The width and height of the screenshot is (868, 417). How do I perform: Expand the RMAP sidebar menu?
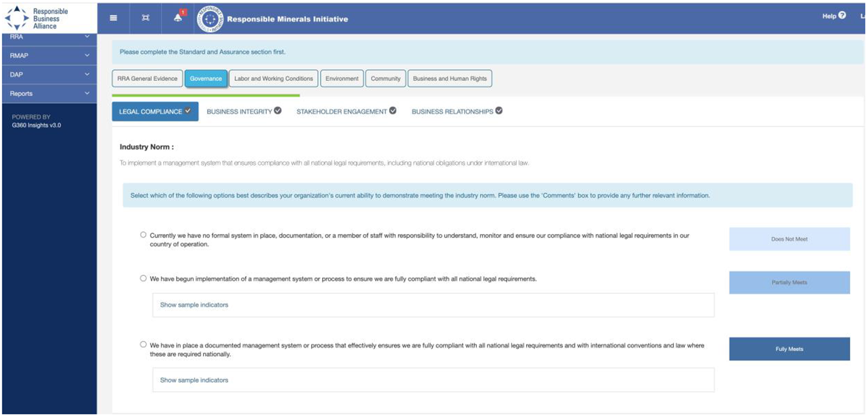(x=49, y=55)
